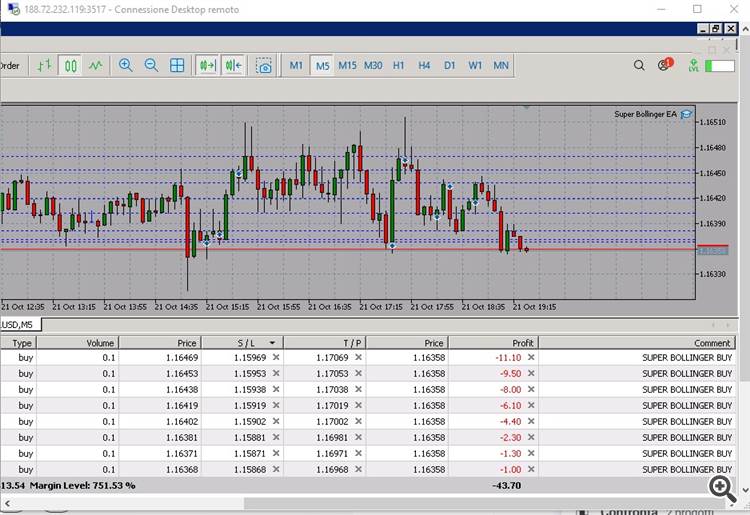Select M15 timeframe
The image size is (750, 515).
click(x=347, y=66)
